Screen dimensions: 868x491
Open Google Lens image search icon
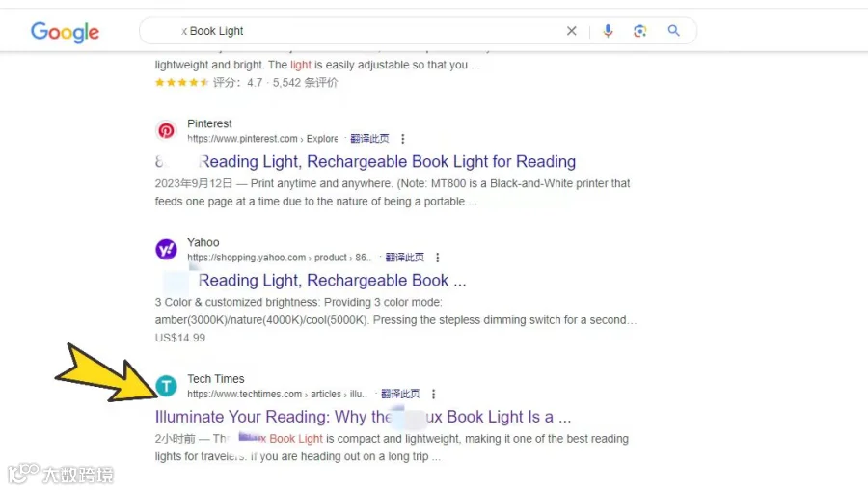(640, 31)
